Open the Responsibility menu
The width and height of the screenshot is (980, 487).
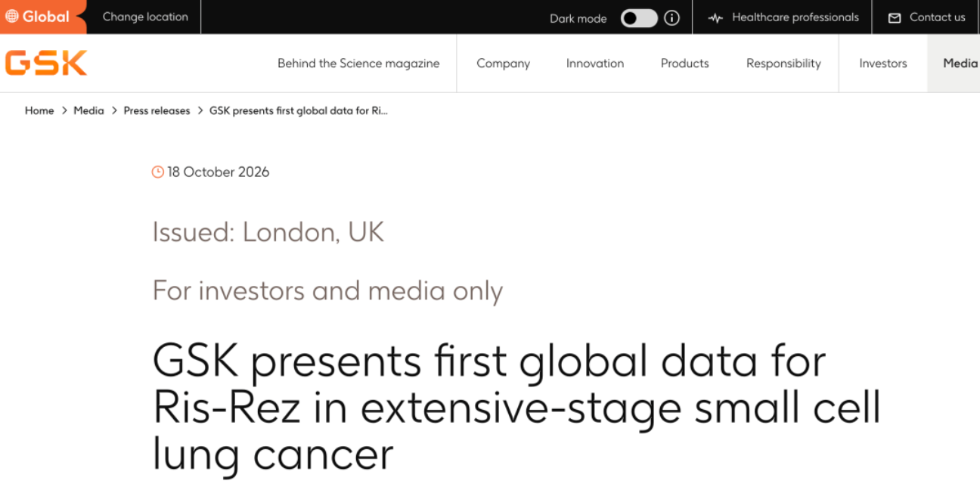pyautogui.click(x=783, y=64)
